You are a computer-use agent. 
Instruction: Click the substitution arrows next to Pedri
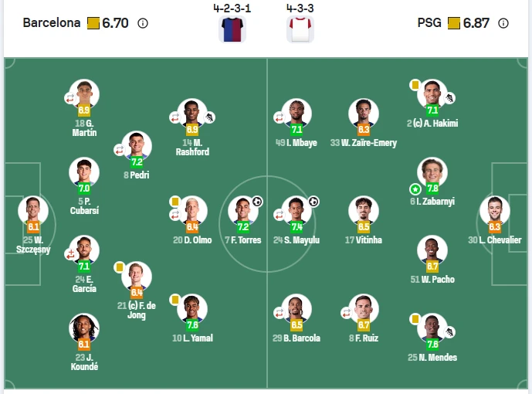click(x=120, y=150)
